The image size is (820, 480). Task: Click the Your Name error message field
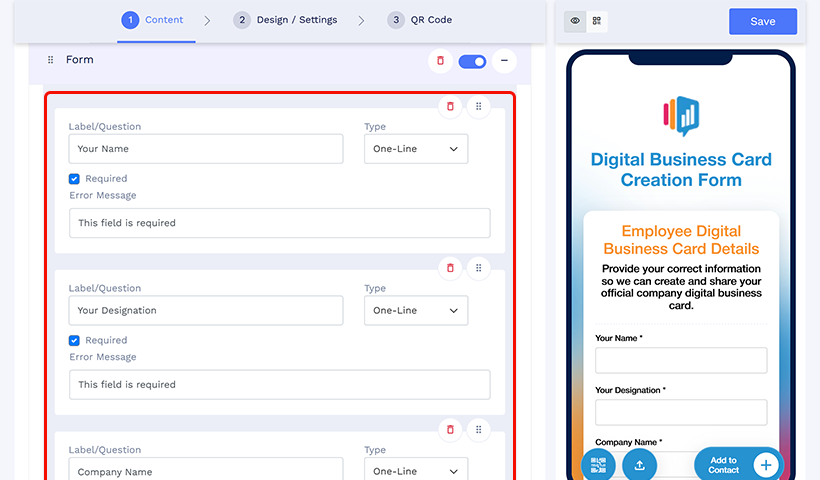coord(279,223)
